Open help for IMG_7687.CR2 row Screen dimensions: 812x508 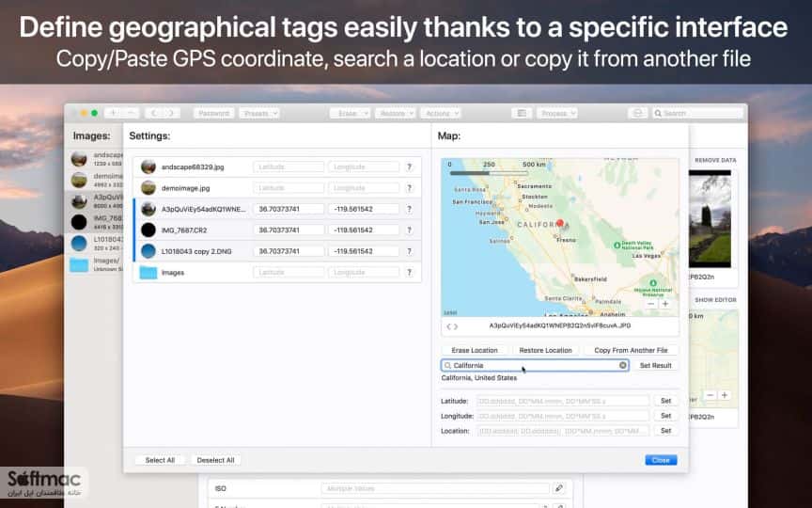pyautogui.click(x=409, y=230)
